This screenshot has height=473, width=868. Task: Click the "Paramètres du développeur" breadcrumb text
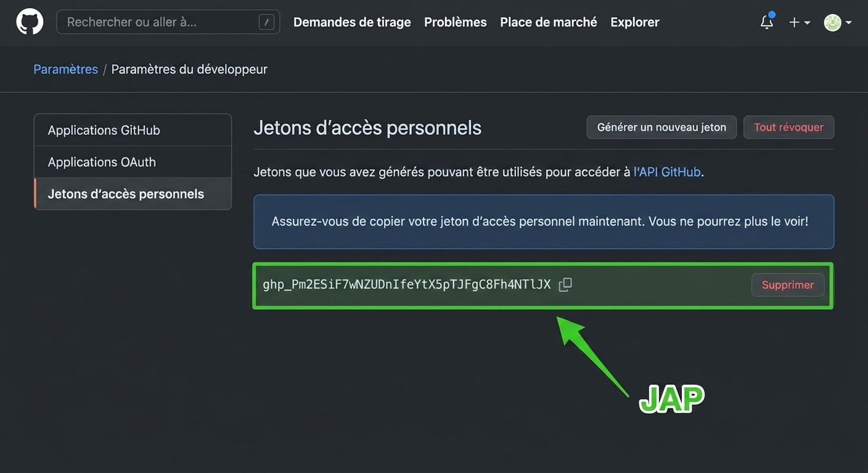point(189,69)
